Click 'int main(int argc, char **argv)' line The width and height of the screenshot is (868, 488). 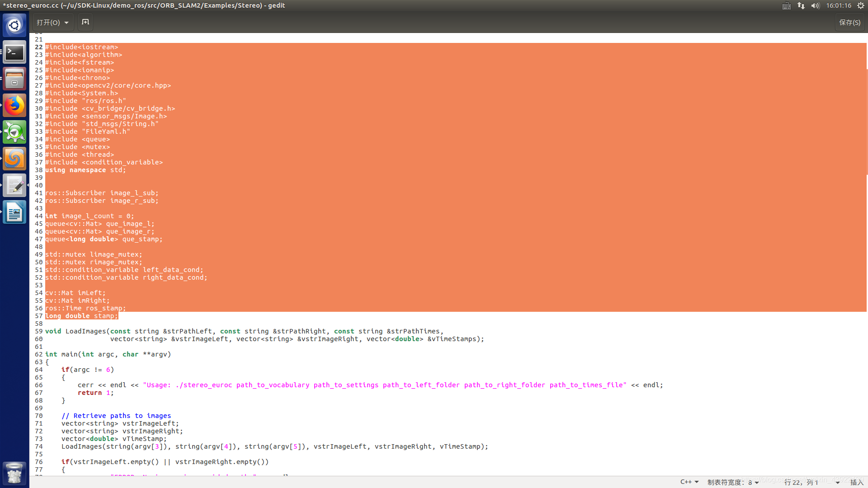pyautogui.click(x=108, y=354)
